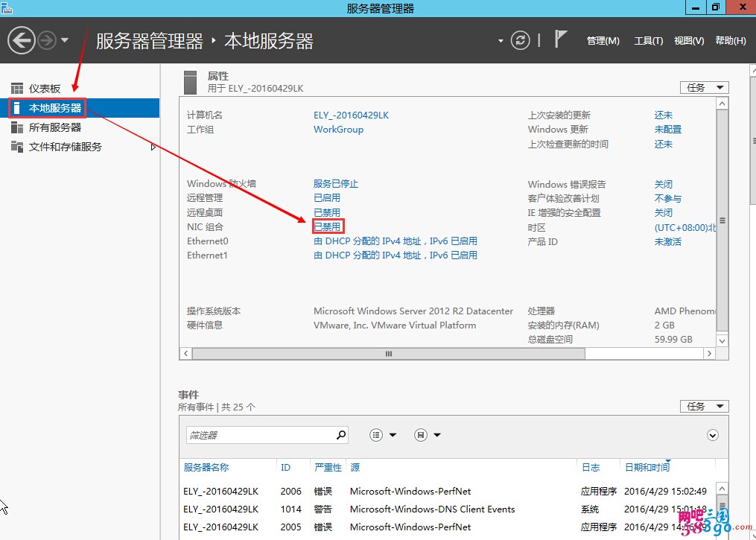
Task: Open the dropdown arrow beside the list icon
Action: (393, 435)
